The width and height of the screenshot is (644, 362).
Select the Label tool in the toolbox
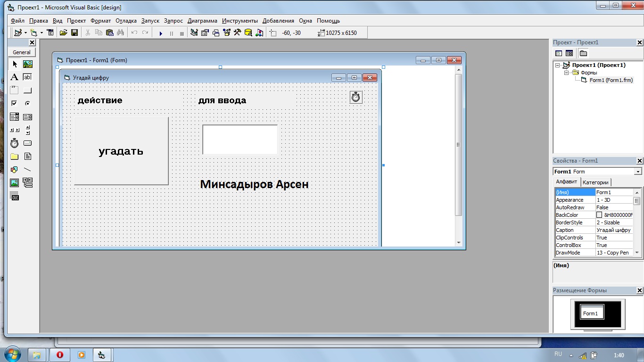(14, 77)
